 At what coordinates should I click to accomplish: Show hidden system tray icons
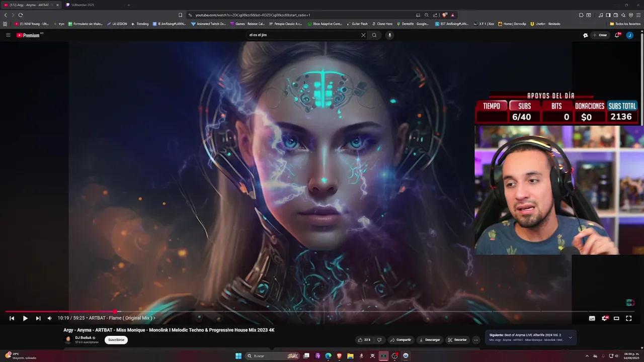pyautogui.click(x=587, y=356)
